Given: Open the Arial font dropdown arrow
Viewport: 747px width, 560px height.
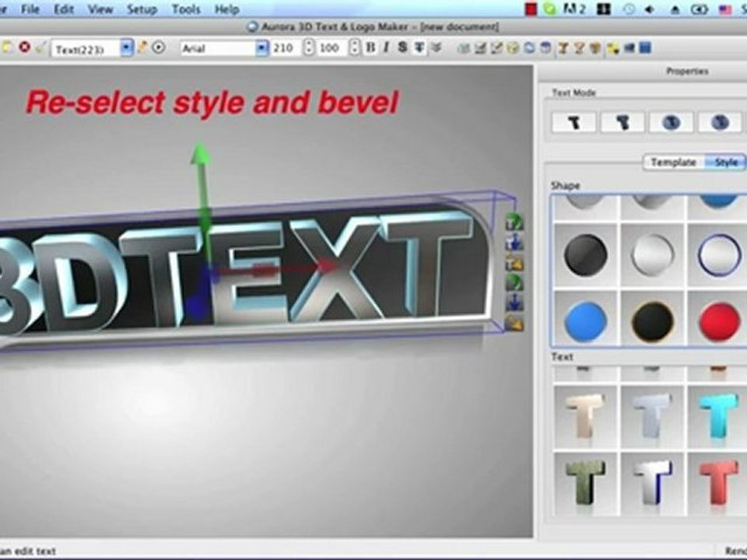Looking at the screenshot, I should point(261,48).
